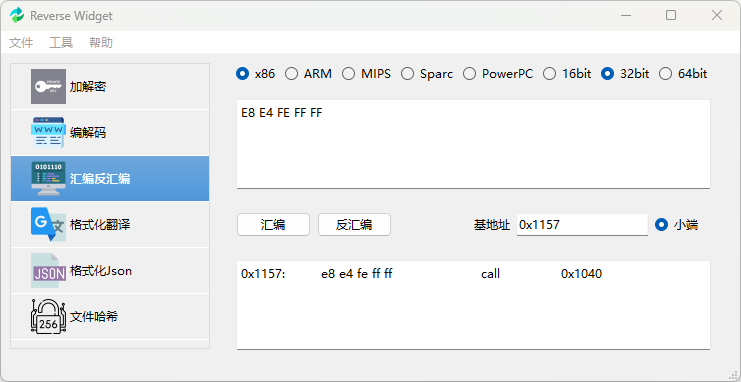Open the 格式化翻译 sidebar entry

pos(110,225)
